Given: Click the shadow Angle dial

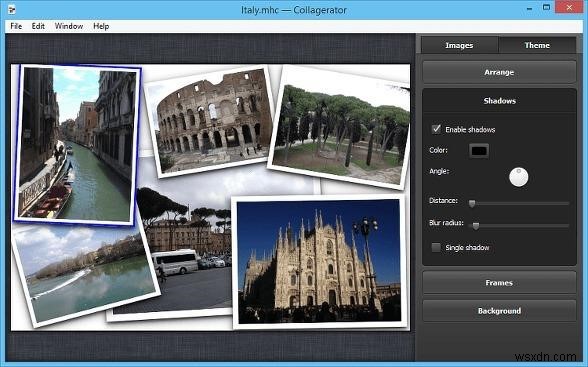Looking at the screenshot, I should [519, 177].
